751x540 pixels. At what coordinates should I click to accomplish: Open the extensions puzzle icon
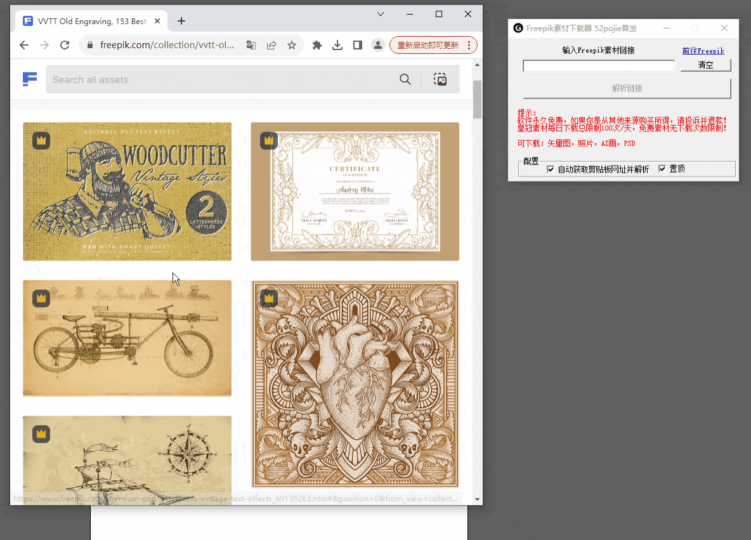pyautogui.click(x=317, y=45)
